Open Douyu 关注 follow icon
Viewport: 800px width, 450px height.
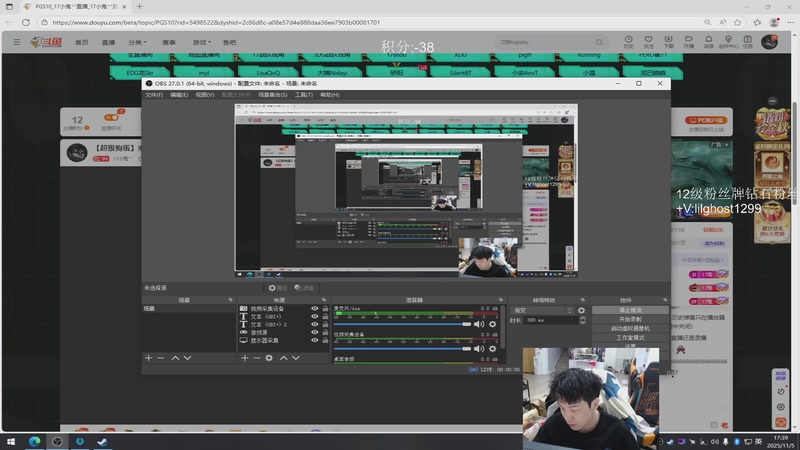click(648, 42)
